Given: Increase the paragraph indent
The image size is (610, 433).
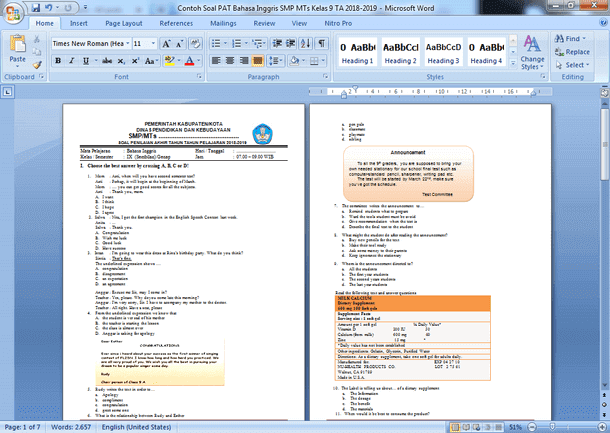Looking at the screenshot, I should tap(291, 44).
